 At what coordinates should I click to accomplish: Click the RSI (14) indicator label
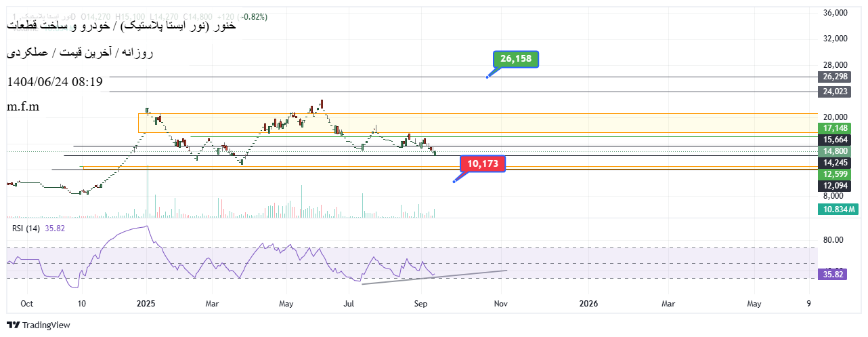[x=27, y=229]
